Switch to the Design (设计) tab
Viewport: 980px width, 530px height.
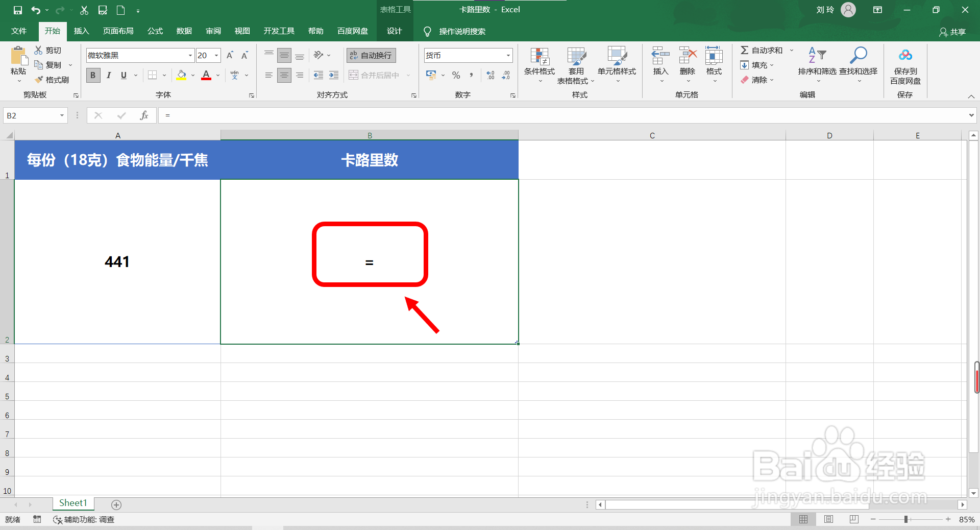[394, 31]
